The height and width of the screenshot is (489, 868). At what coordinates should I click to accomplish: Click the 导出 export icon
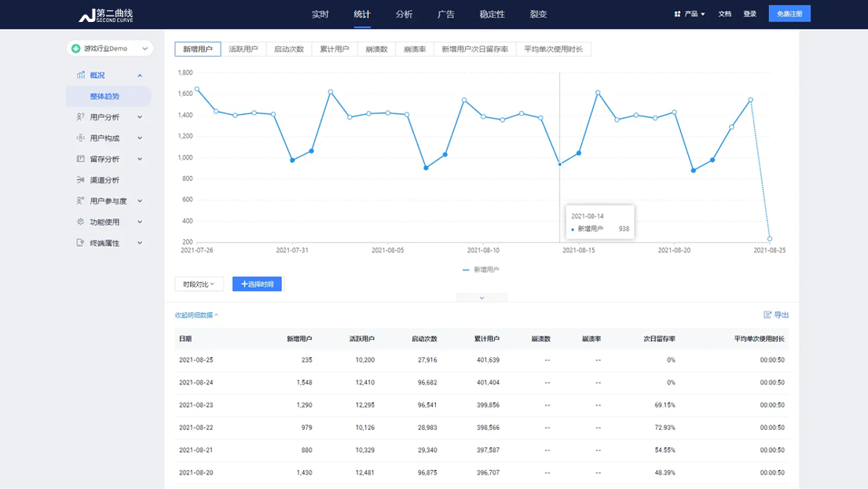coord(767,314)
